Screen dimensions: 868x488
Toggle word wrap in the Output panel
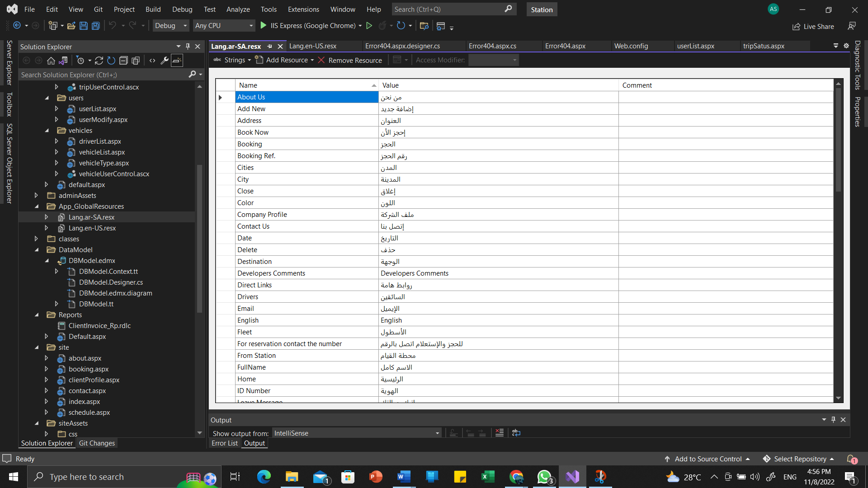pyautogui.click(x=516, y=433)
